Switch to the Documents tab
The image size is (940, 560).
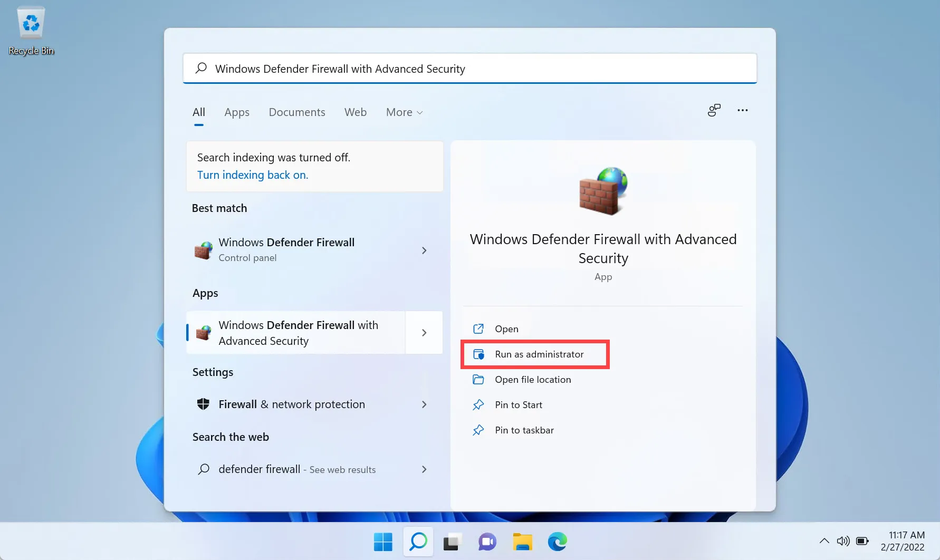(297, 112)
